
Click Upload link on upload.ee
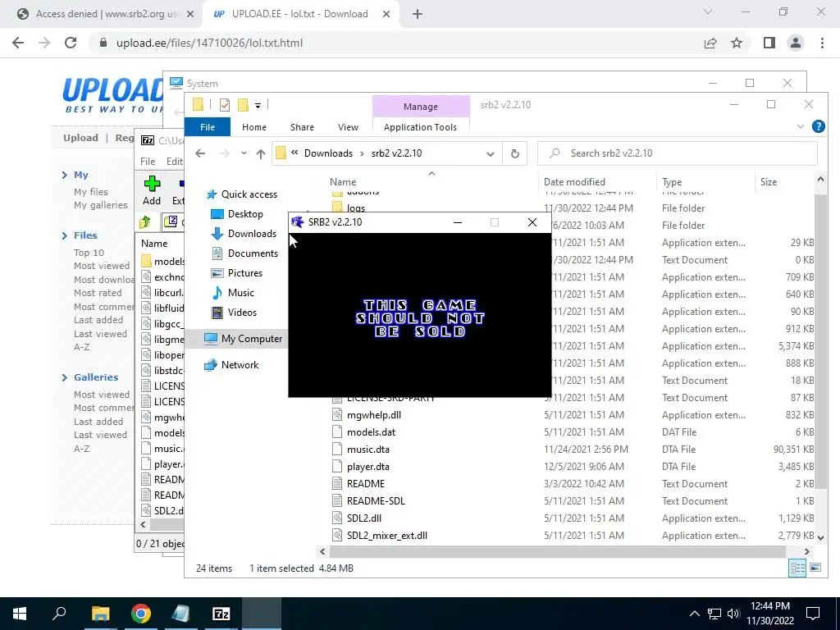pyautogui.click(x=80, y=138)
